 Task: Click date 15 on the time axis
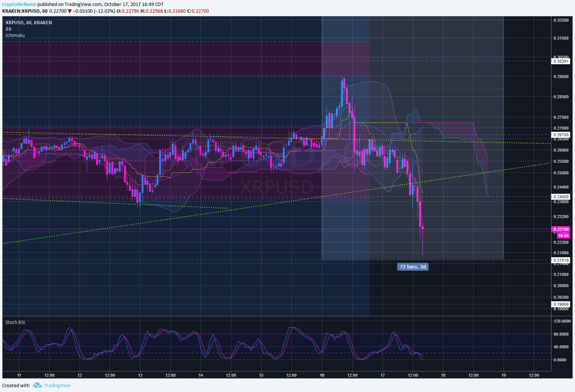click(x=261, y=375)
